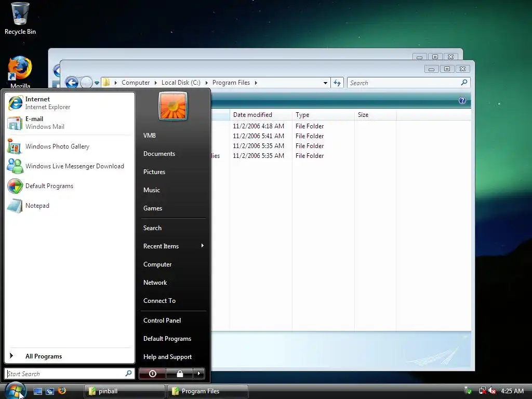The width and height of the screenshot is (532, 399).
Task: Click Explorer search magnifier icon
Action: [x=464, y=83]
